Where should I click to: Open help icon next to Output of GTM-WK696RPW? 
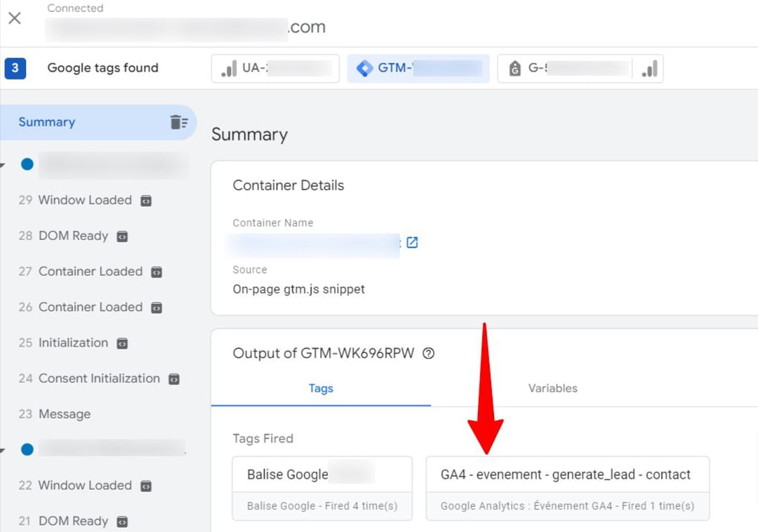coord(428,353)
